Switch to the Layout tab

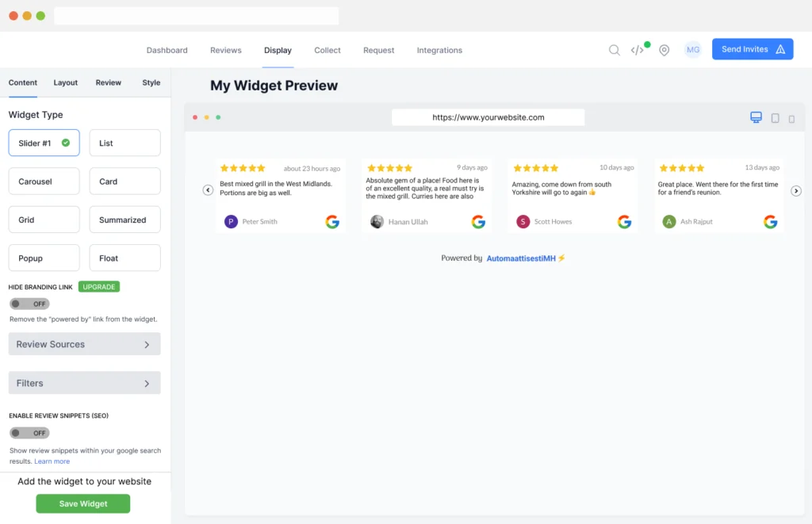tap(66, 82)
